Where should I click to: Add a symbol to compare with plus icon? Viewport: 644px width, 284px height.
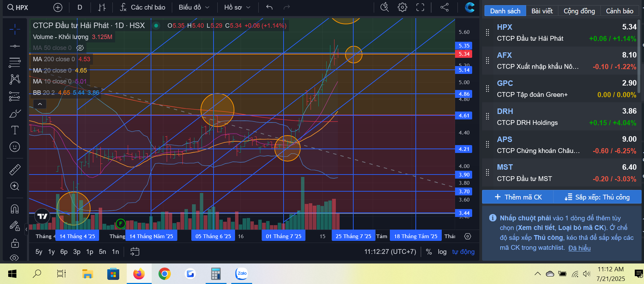click(58, 8)
